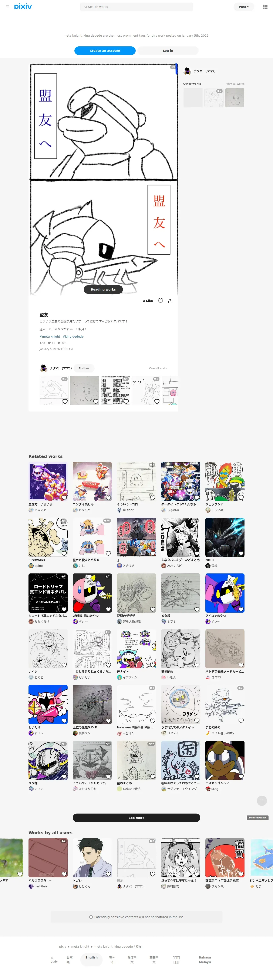
Task: Expand the Post dropdown
Action: [x=244, y=7]
